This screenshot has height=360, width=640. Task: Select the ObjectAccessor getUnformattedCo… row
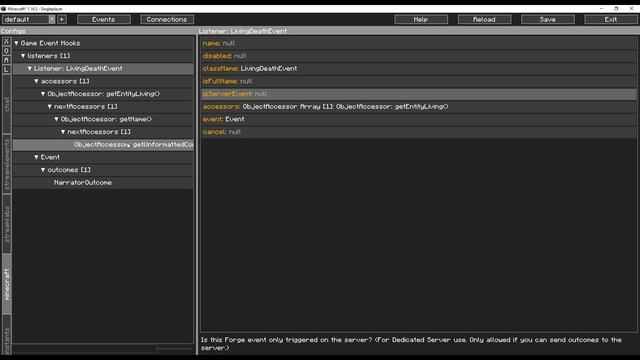(x=103, y=144)
